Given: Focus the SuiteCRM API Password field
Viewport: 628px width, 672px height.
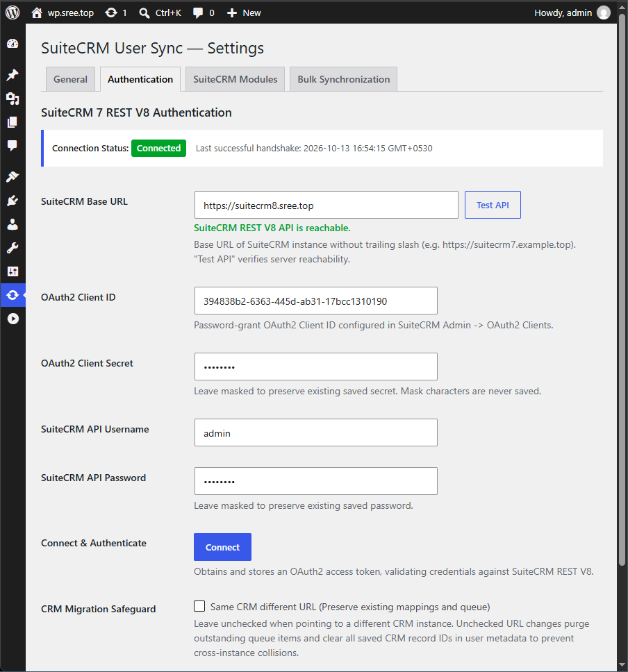Looking at the screenshot, I should coord(315,481).
